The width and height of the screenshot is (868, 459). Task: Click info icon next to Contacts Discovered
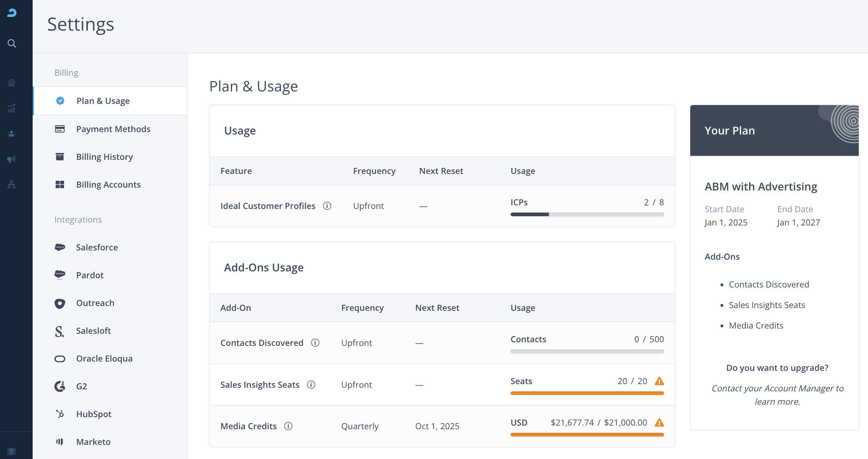click(x=315, y=343)
